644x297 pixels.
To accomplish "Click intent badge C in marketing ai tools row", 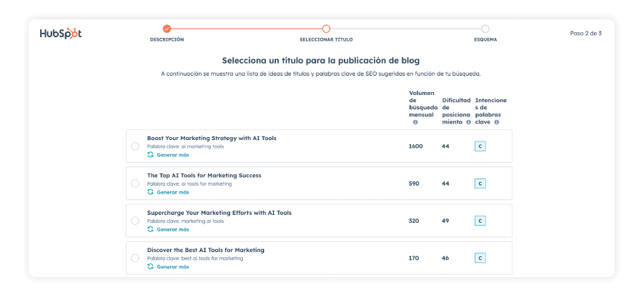I will [x=480, y=221].
